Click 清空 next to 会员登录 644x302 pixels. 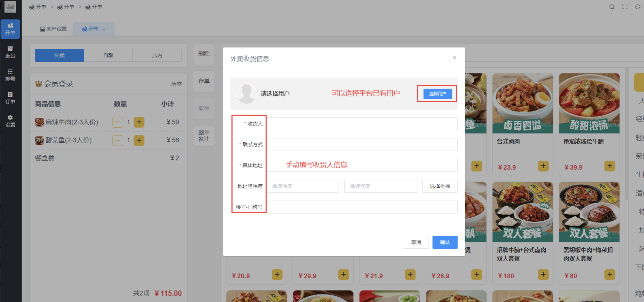click(x=176, y=84)
